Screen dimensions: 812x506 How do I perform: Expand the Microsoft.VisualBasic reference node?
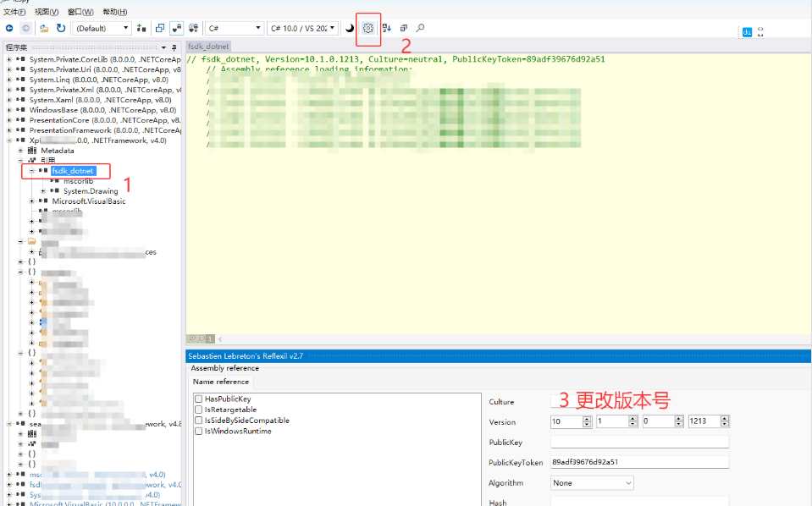click(x=31, y=201)
